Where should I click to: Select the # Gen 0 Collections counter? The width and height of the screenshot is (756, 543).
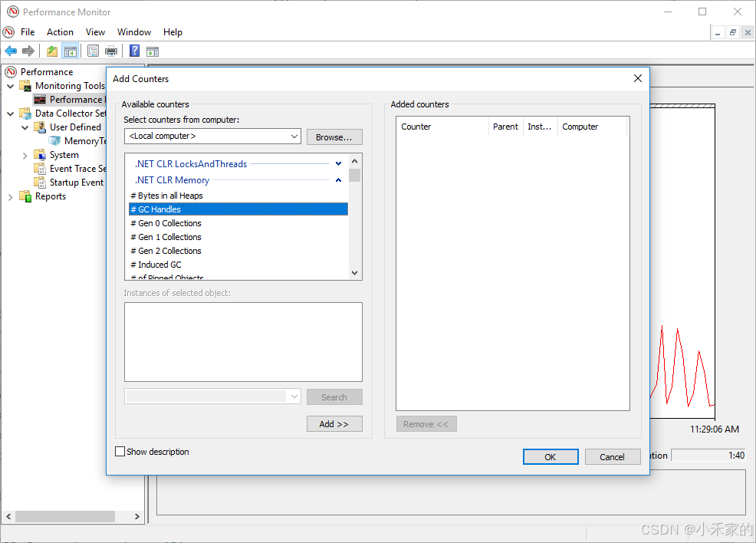(x=238, y=223)
